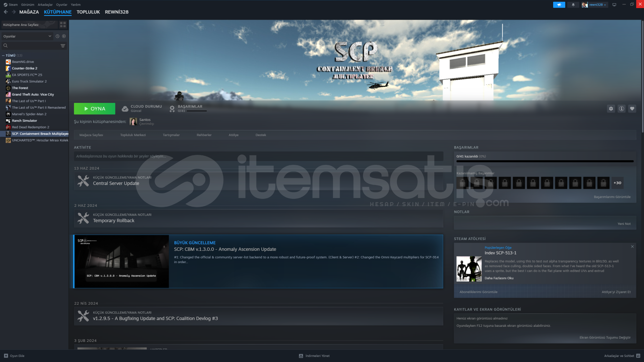This screenshot has width=644, height=362.
Task: Select Marvel's Spider-Man 2
Action: click(29, 114)
